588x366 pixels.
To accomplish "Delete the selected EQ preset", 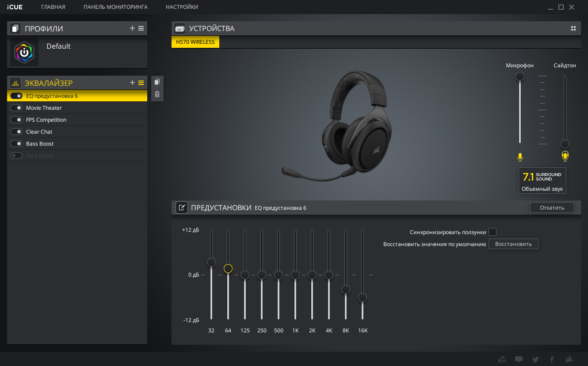I will coord(157,94).
